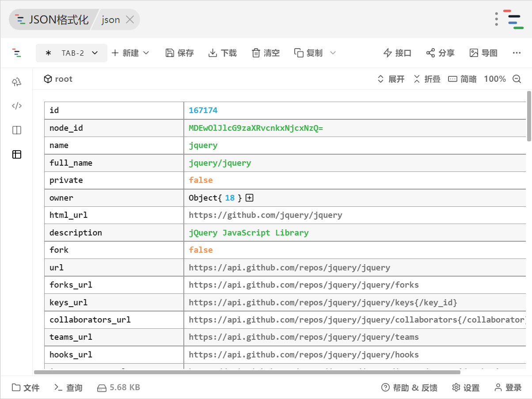Switch to tree view in sidebar
The width and height of the screenshot is (532, 399).
tap(17, 82)
